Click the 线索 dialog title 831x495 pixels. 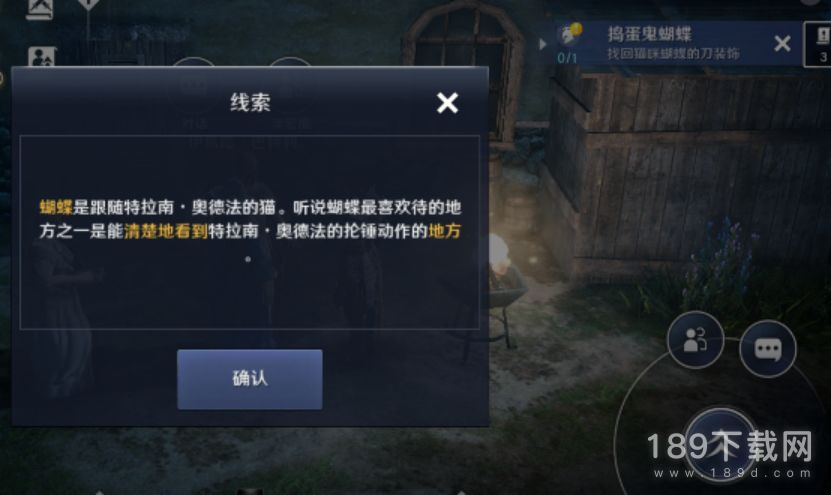tap(250, 102)
